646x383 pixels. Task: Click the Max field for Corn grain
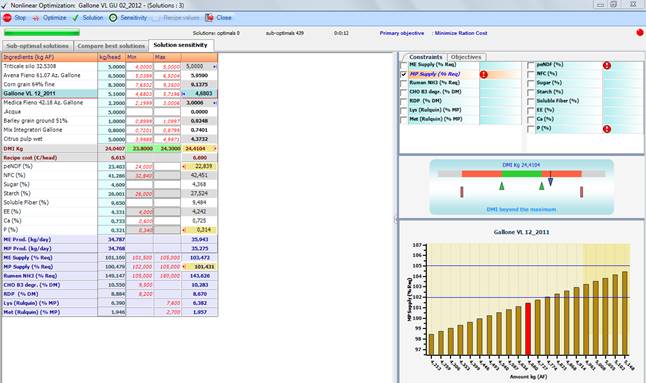(167, 84)
